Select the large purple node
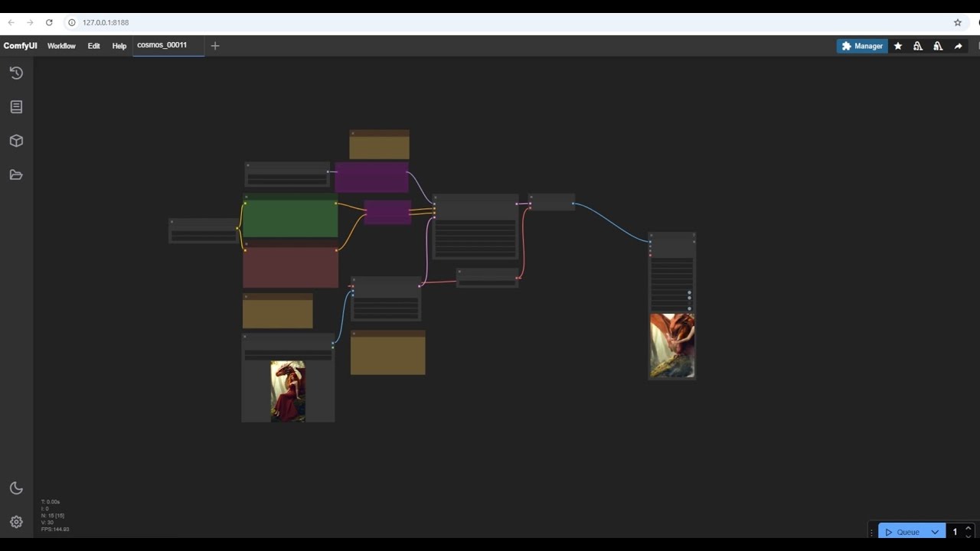 click(x=371, y=177)
